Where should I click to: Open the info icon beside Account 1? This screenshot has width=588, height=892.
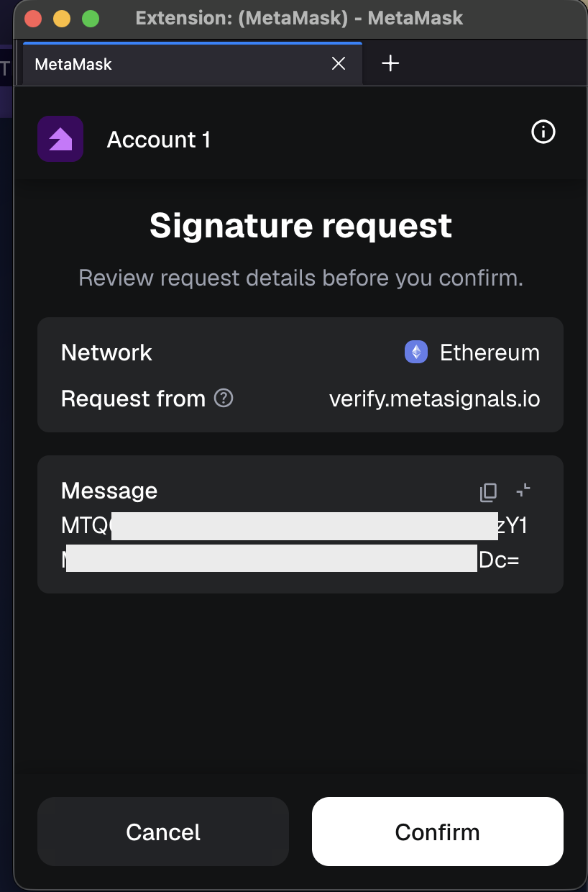click(x=543, y=132)
